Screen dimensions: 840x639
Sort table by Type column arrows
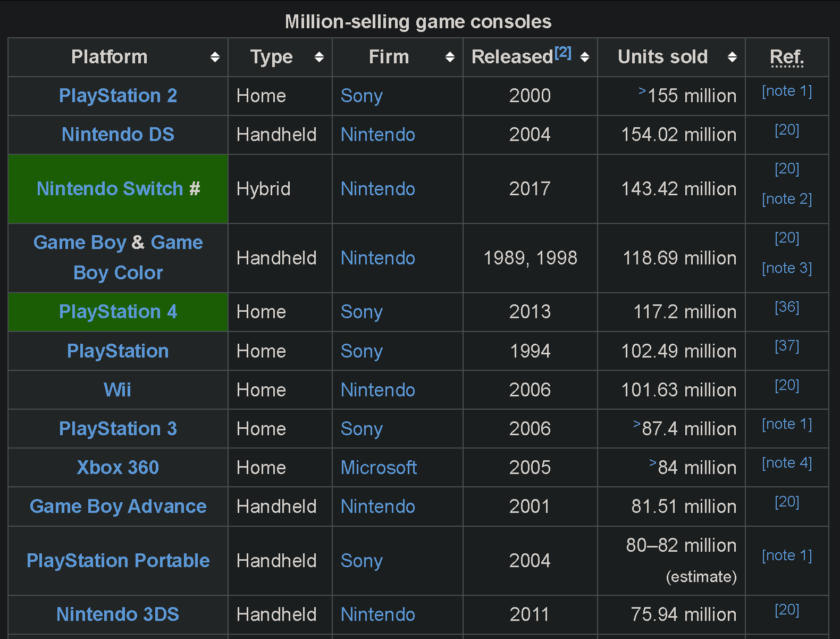click(x=319, y=57)
